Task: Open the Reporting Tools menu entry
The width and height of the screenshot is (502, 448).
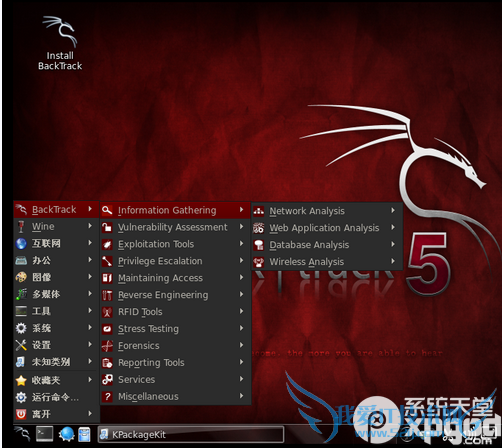Action: pos(175,363)
